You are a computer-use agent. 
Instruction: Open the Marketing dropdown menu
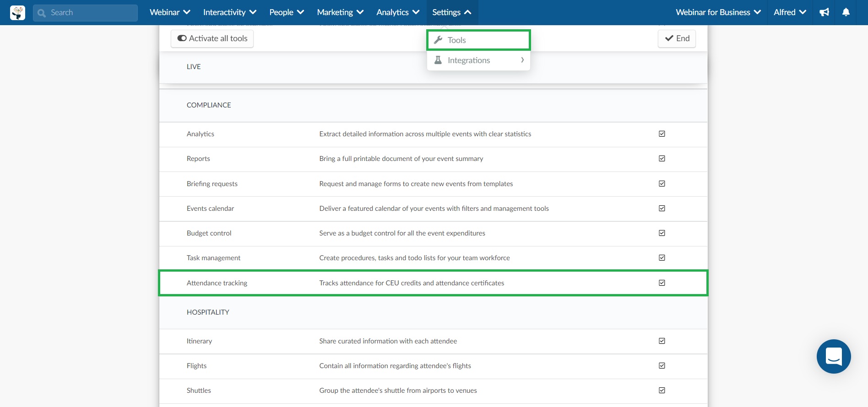pyautogui.click(x=340, y=12)
